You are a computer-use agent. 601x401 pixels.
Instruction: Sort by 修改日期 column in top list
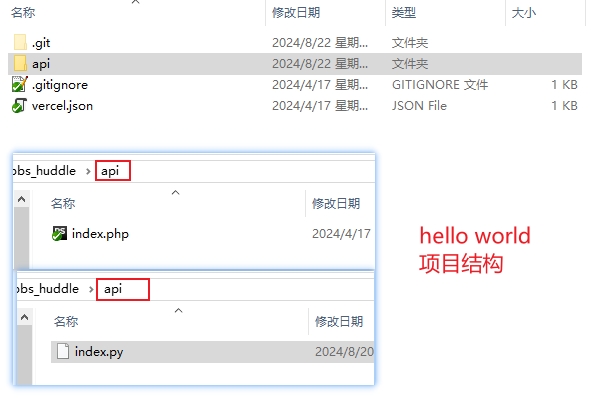(x=296, y=13)
